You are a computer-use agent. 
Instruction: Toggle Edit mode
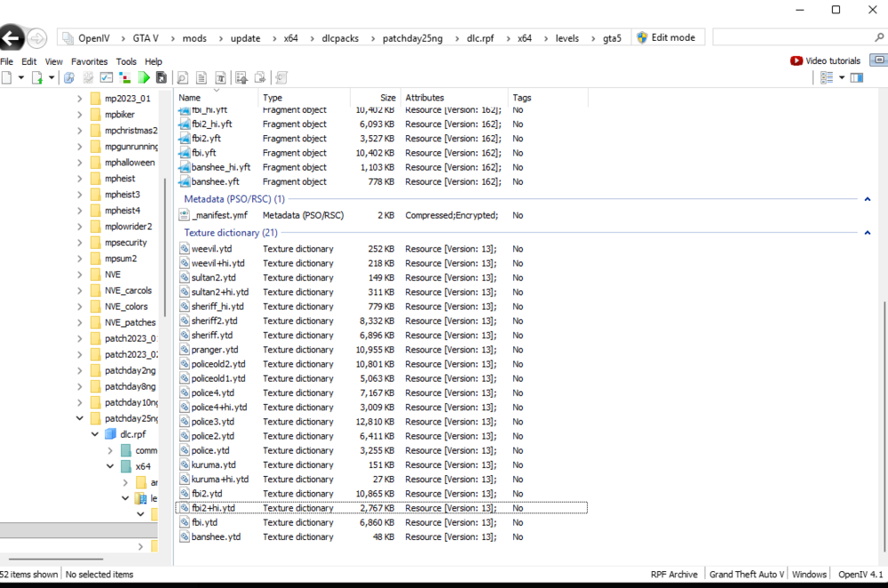[666, 37]
